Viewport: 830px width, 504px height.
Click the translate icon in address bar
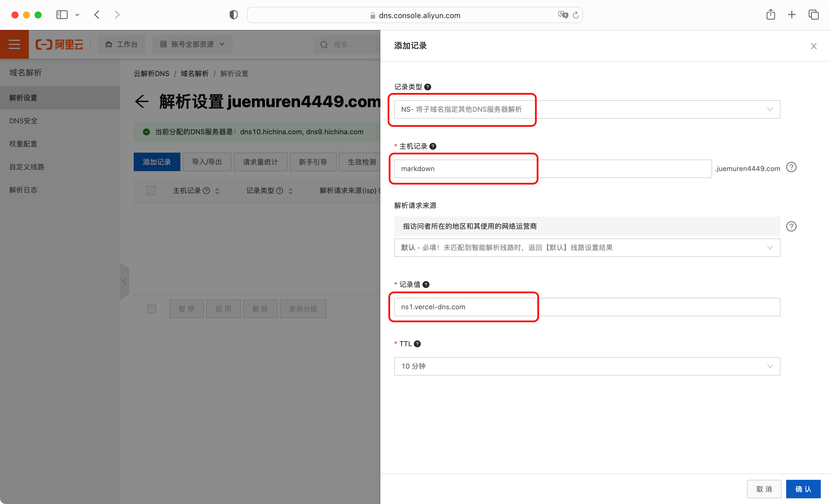(563, 15)
